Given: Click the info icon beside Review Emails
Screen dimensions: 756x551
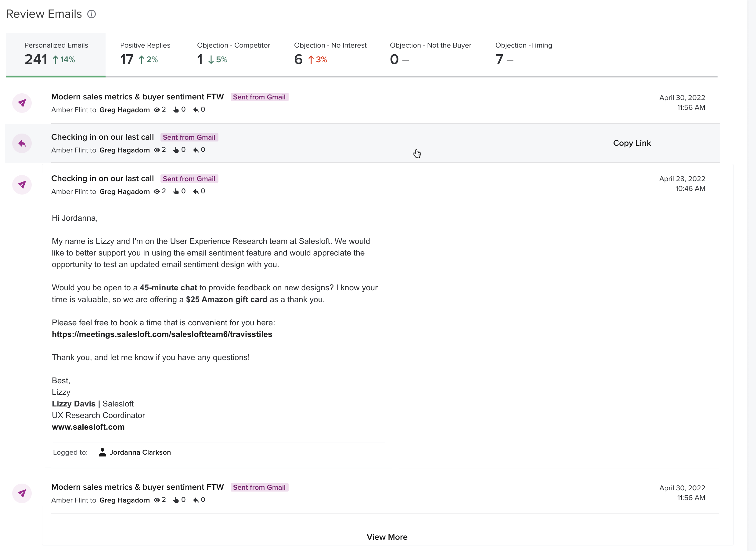Looking at the screenshot, I should click(x=92, y=14).
